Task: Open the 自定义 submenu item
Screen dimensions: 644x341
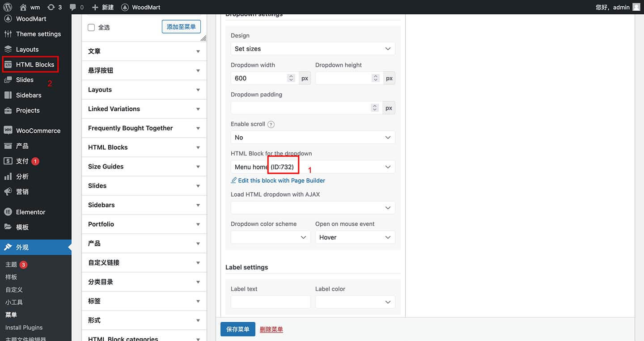Action: 14,290
